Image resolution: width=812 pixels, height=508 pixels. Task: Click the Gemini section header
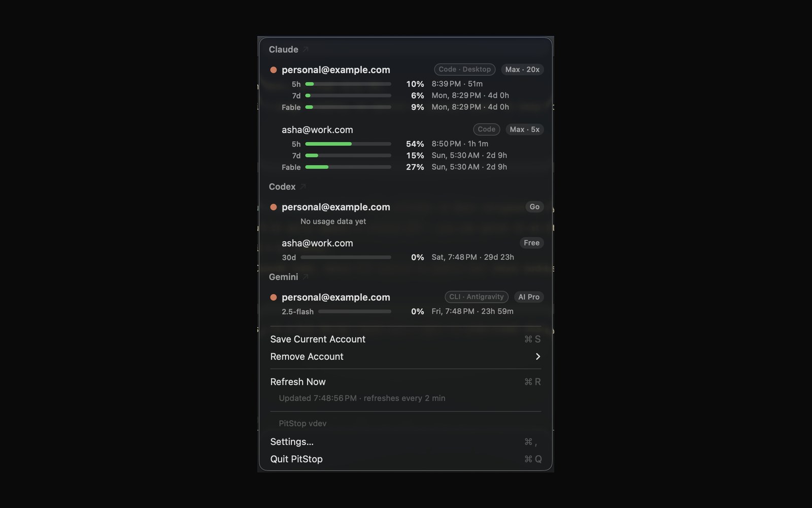(283, 277)
